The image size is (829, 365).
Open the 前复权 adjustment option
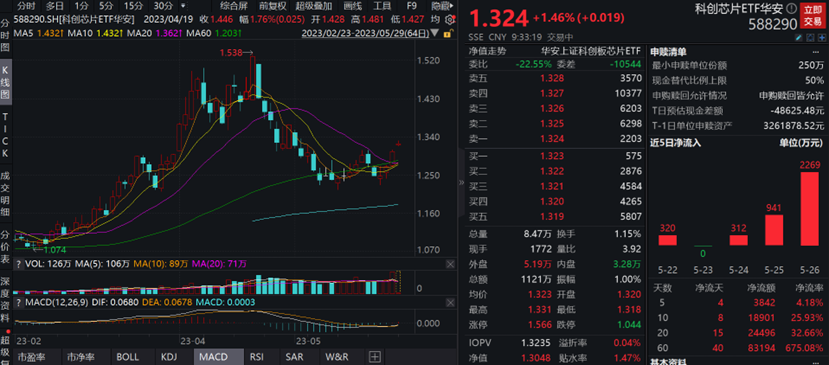point(273,6)
